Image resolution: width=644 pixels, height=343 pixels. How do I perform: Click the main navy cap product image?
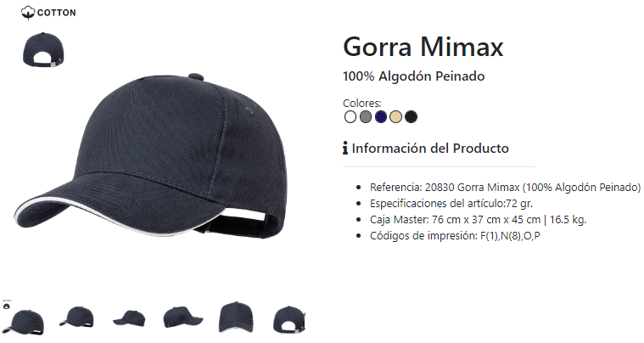point(150,155)
